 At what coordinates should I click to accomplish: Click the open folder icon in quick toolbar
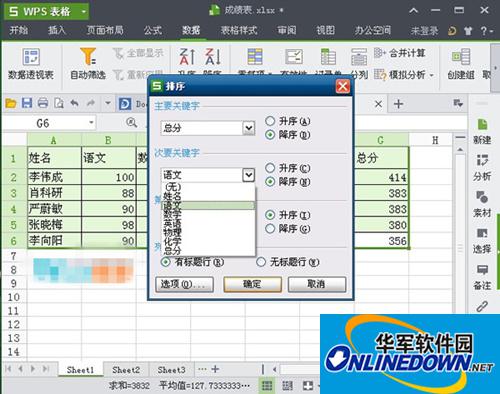(11, 104)
